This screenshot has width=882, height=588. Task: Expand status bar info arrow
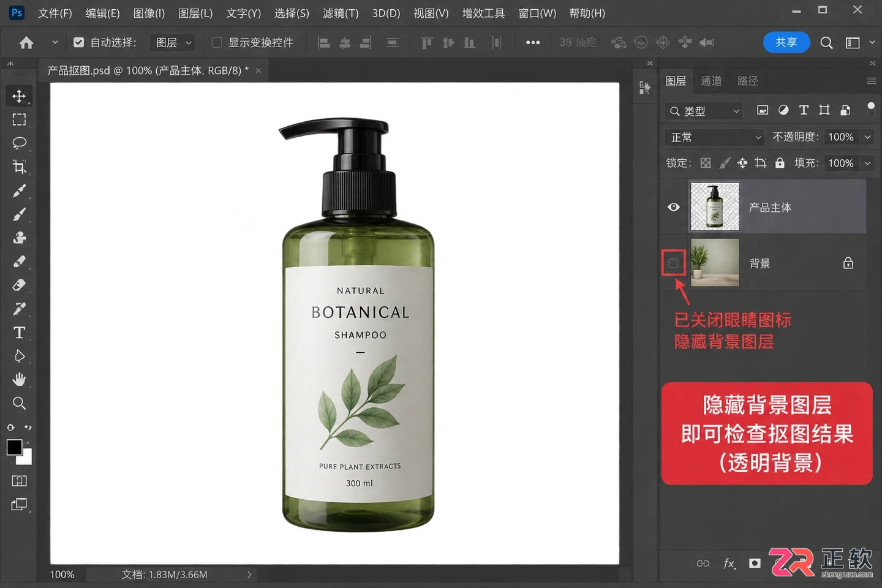[x=249, y=575]
